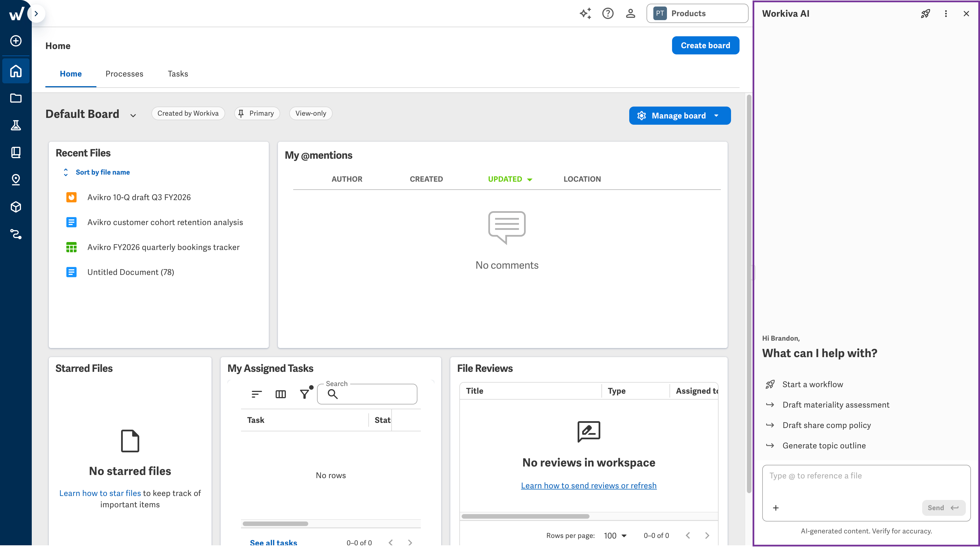Click My Assigned Tasks horizontal scrollbar
This screenshot has width=980, height=547.
click(x=275, y=524)
